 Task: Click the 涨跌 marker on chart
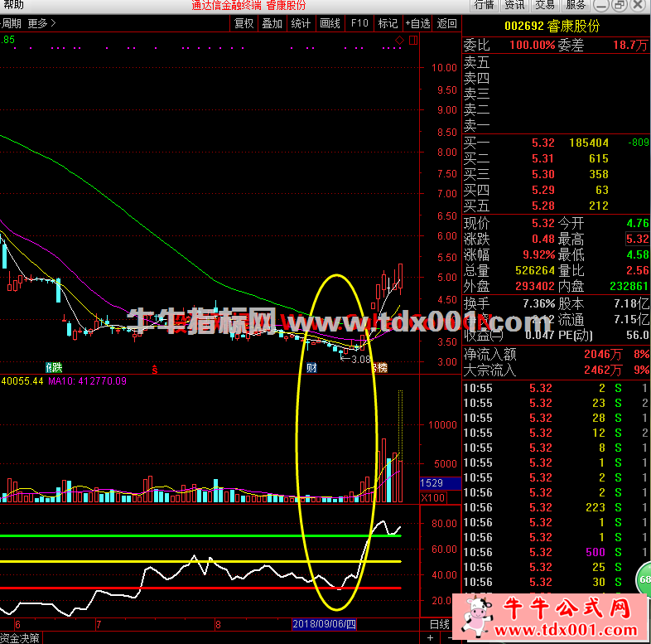pyautogui.click(x=54, y=367)
